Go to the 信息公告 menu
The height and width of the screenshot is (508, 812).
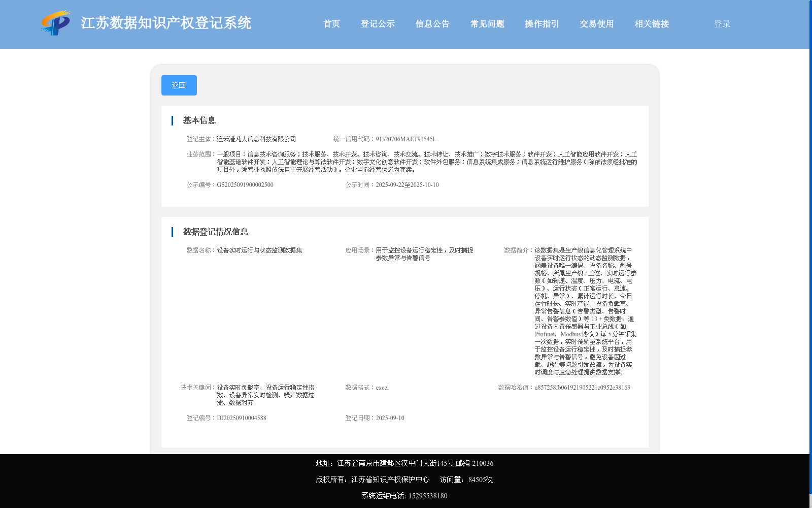[432, 24]
